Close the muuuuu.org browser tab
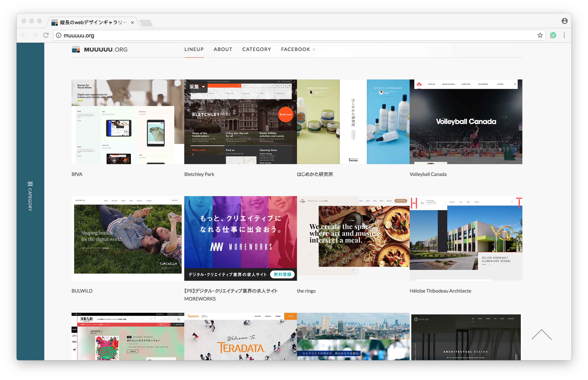Screen dimensions: 588x380 click(x=132, y=22)
